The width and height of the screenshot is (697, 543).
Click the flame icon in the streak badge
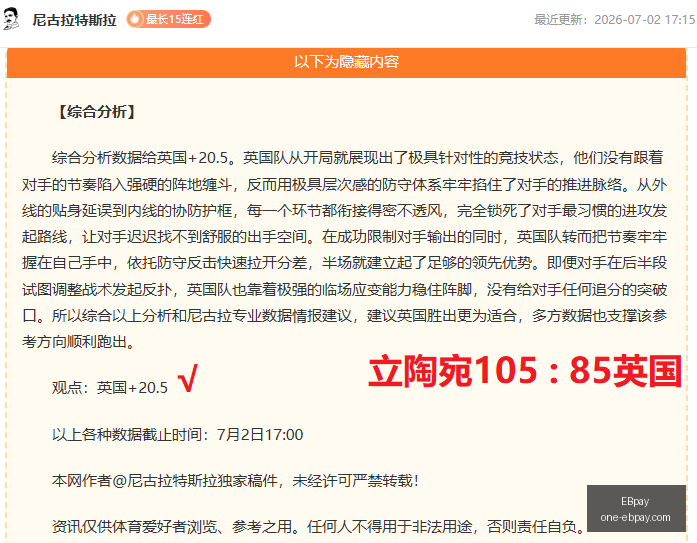pos(135,19)
